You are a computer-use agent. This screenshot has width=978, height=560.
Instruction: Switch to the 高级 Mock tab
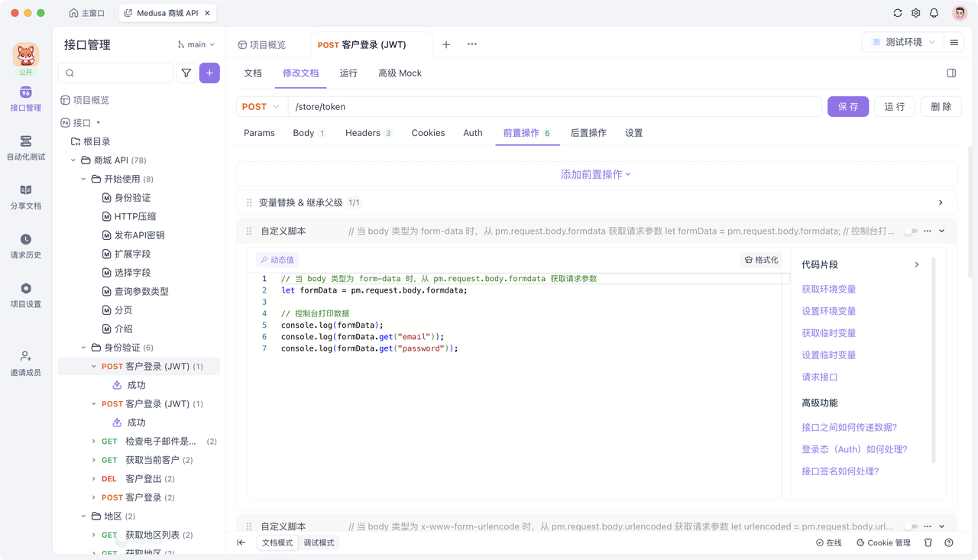coord(400,73)
